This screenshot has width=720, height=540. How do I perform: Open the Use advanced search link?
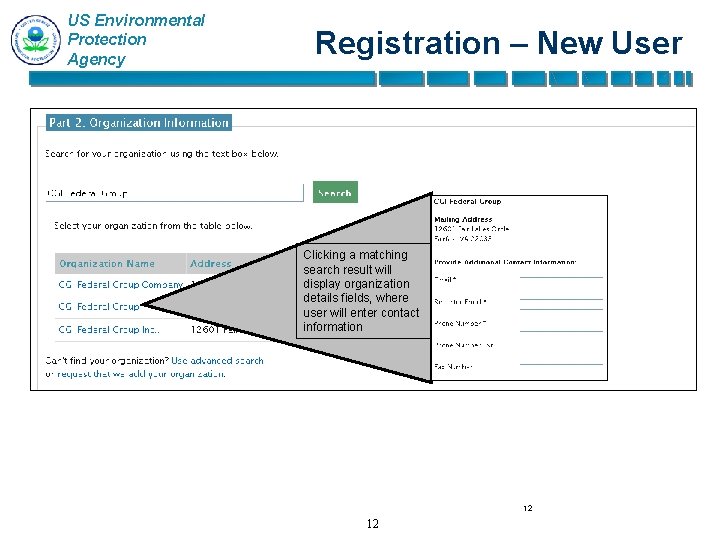217,360
